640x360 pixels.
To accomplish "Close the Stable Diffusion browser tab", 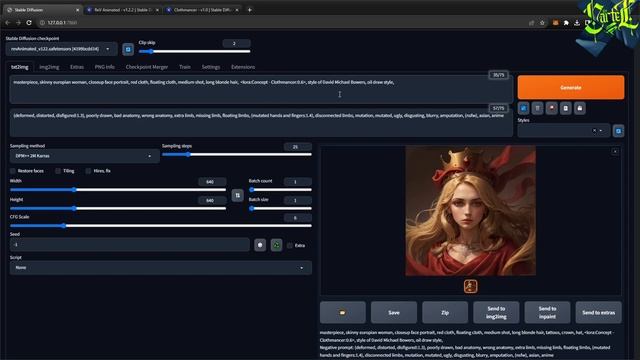I will [78, 10].
